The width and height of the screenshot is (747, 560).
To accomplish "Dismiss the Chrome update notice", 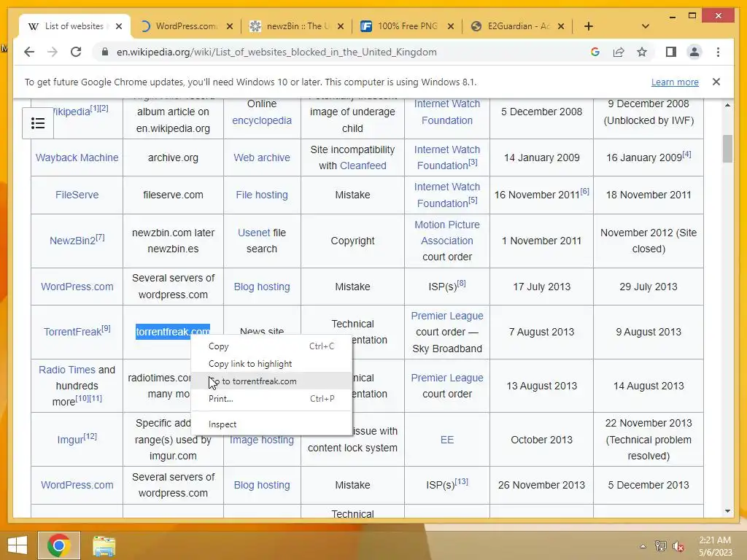I will [716, 82].
